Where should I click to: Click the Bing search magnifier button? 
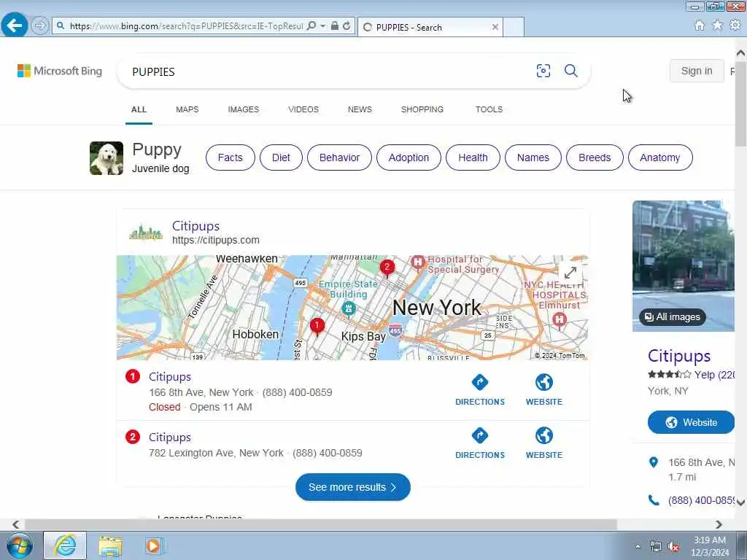coord(570,71)
